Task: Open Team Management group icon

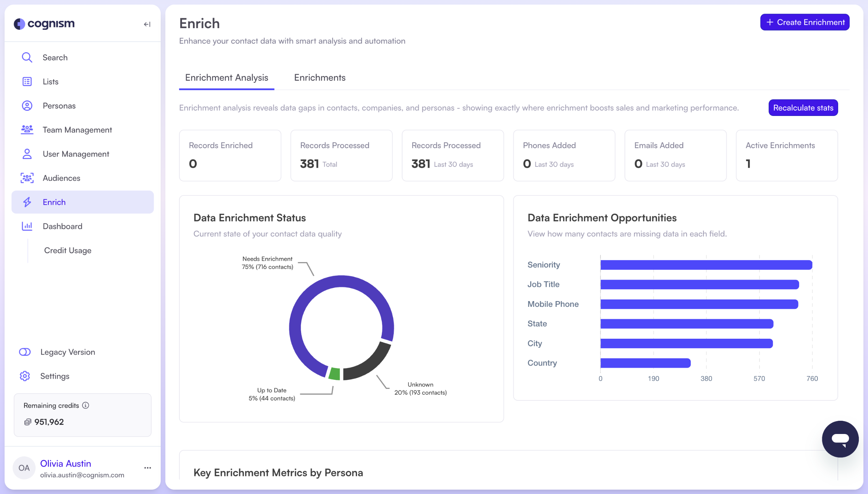Action: click(x=27, y=130)
